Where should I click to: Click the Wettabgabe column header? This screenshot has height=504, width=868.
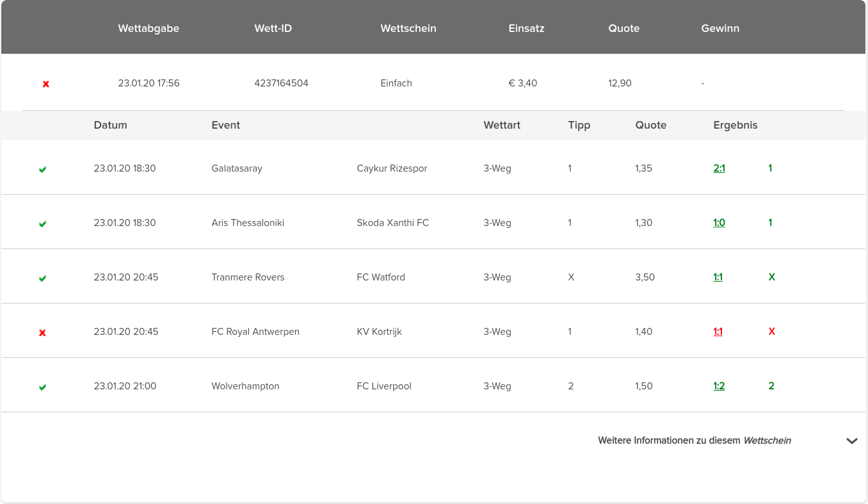149,28
